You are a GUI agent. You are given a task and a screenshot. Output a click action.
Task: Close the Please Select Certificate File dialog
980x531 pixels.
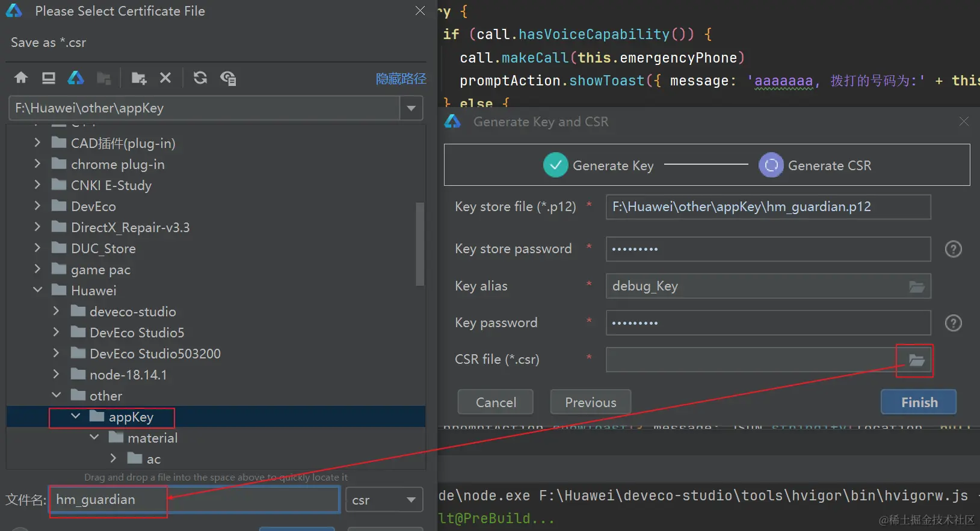click(420, 11)
